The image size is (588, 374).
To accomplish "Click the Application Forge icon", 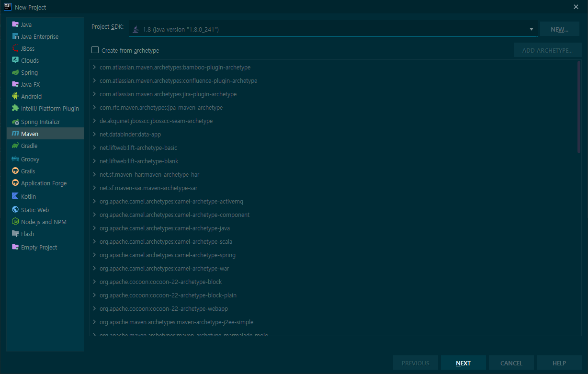I will point(15,183).
